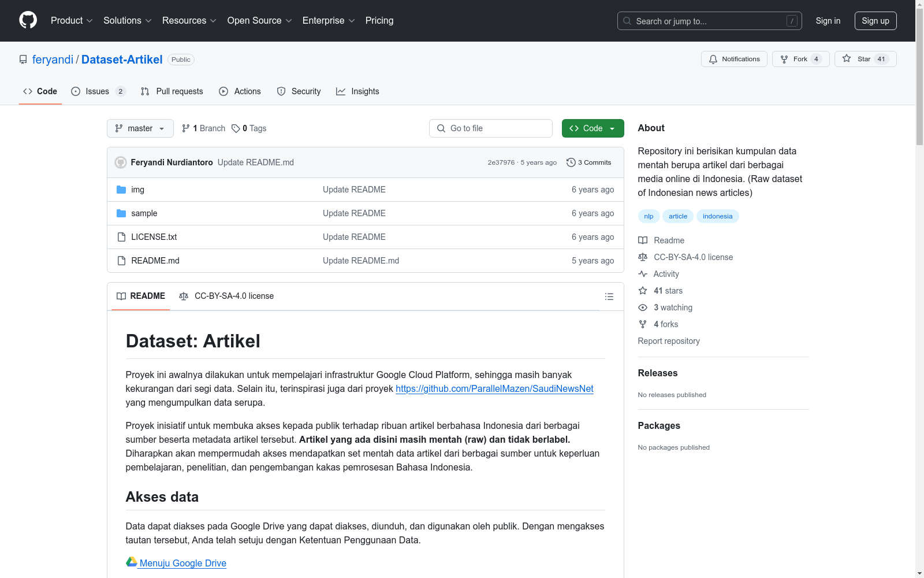This screenshot has width=924, height=578.
Task: Click the sample folder icon
Action: click(x=121, y=213)
